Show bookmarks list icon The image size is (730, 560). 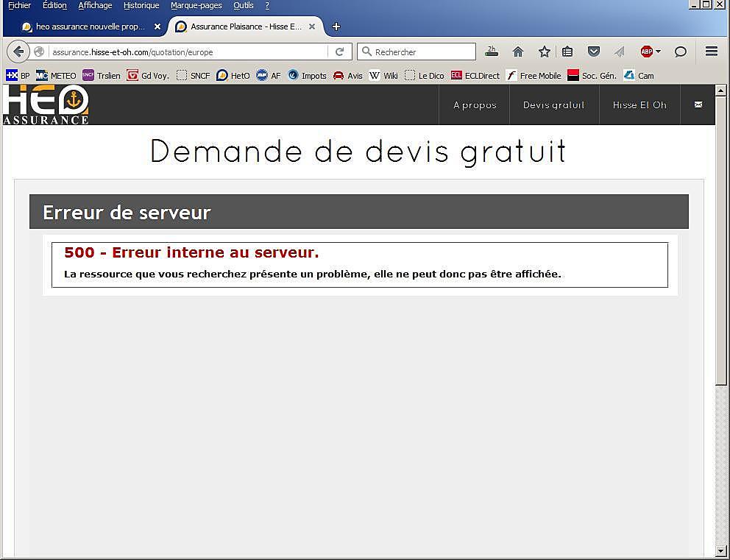coord(567,52)
